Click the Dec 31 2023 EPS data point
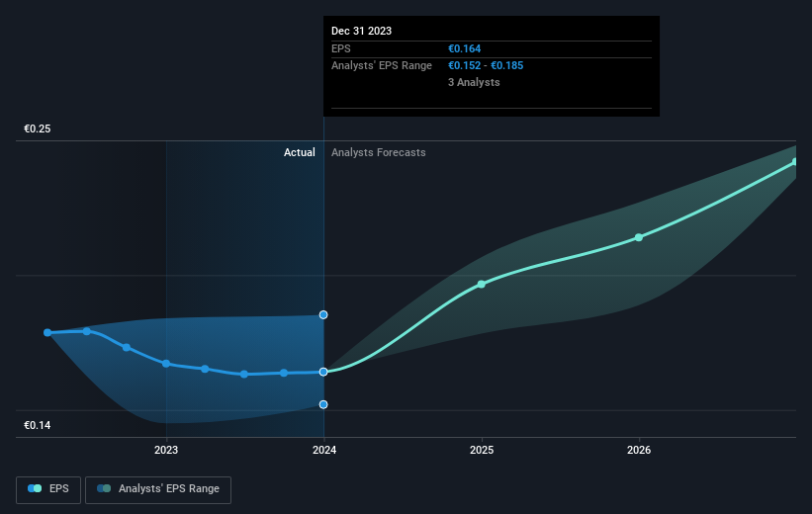812x514 pixels. (323, 372)
